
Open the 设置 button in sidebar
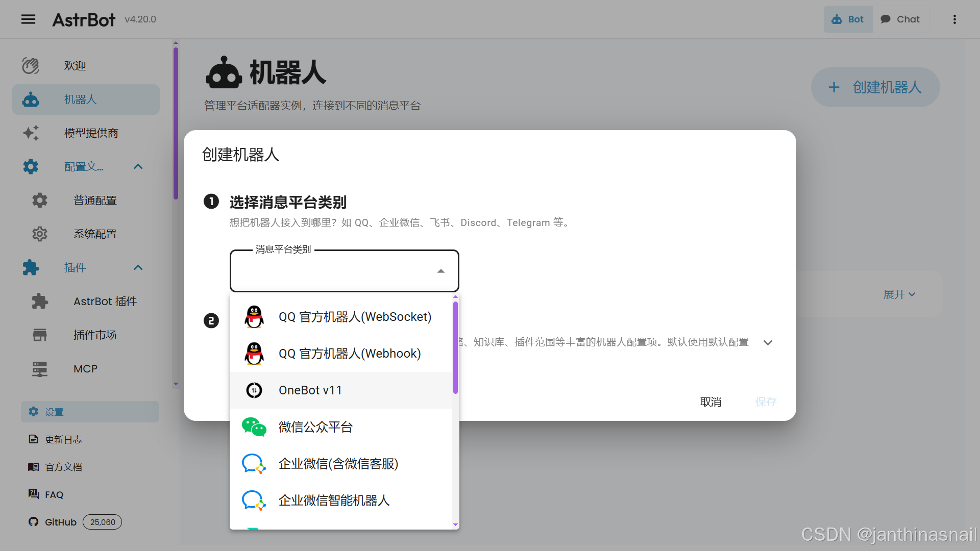[x=90, y=412]
